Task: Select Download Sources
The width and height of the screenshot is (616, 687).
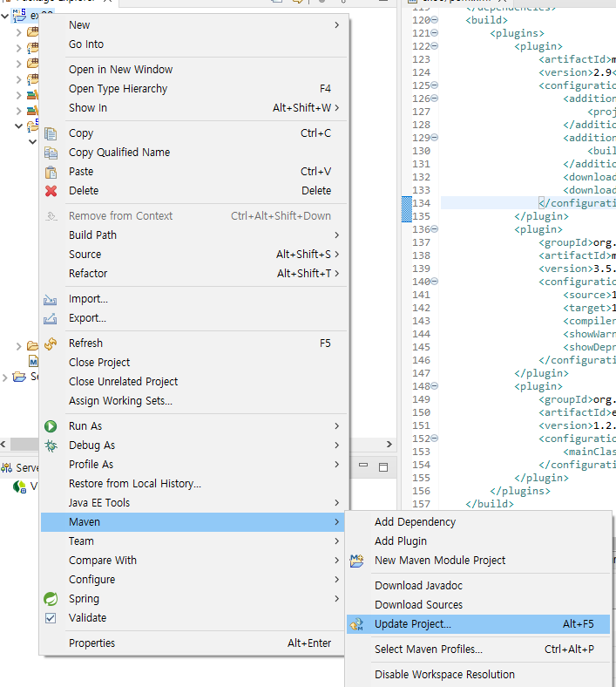Action: (x=478, y=605)
